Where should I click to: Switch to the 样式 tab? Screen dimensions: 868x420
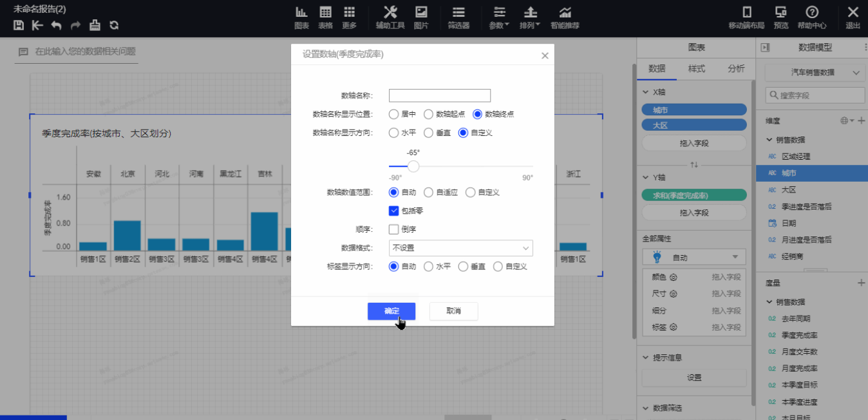(x=696, y=69)
